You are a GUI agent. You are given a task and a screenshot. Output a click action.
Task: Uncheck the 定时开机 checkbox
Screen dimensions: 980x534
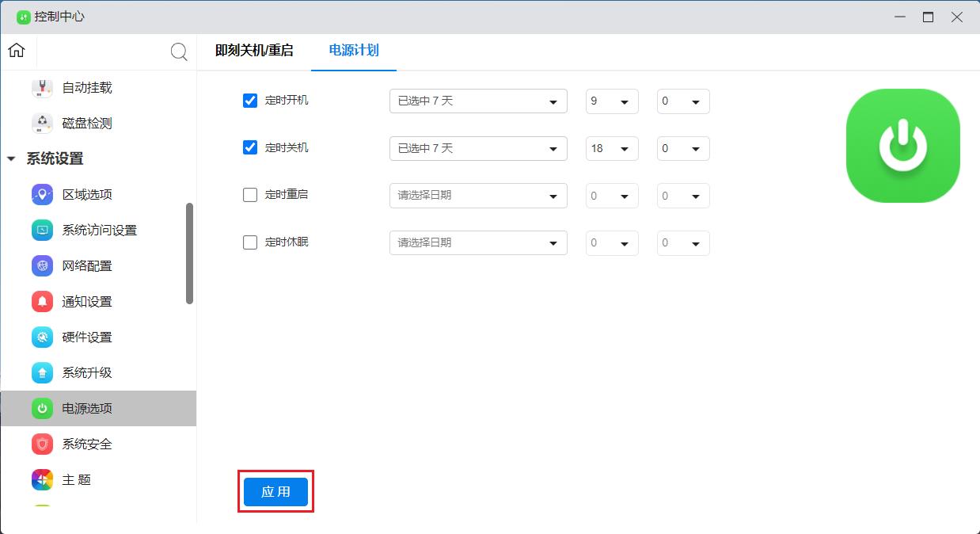(250, 101)
